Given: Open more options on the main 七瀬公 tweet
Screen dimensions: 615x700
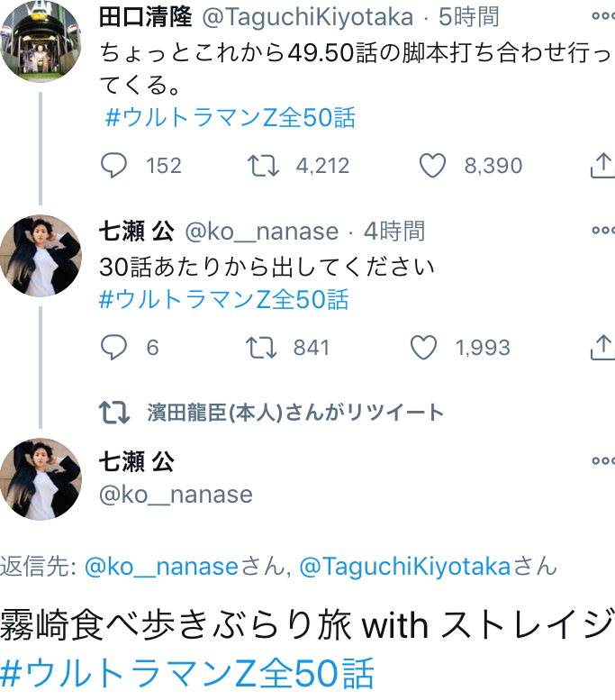Looking at the screenshot, I should point(601,461).
